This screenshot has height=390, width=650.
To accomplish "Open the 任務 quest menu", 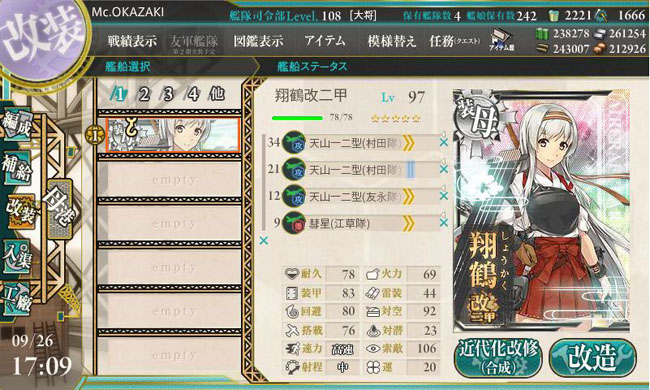I will click(x=454, y=41).
